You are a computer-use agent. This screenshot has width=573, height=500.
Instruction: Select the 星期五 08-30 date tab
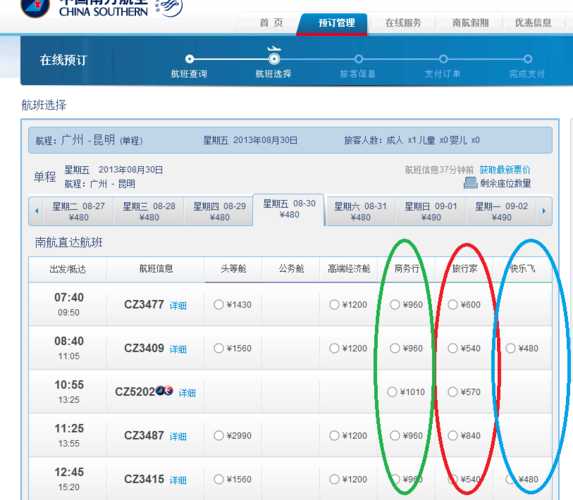289,209
